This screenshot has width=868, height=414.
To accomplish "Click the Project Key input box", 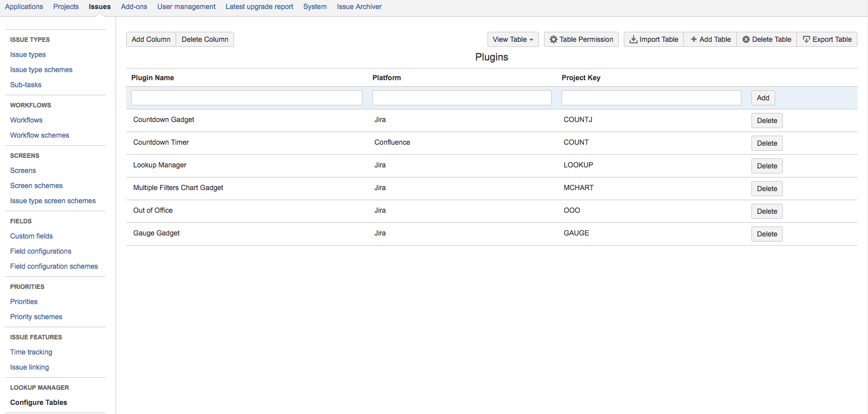I will (651, 98).
